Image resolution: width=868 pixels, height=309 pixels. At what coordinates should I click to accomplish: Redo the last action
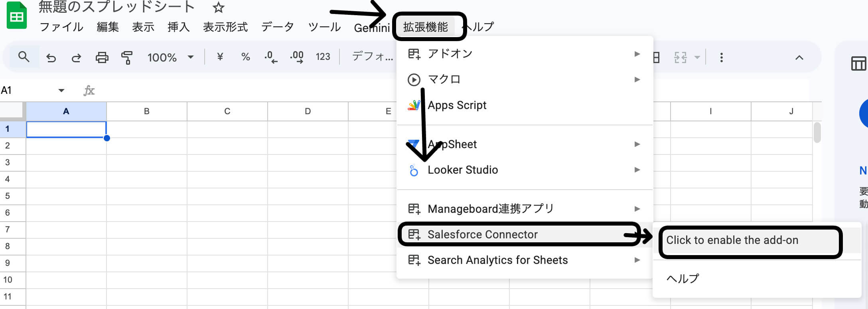(x=76, y=57)
